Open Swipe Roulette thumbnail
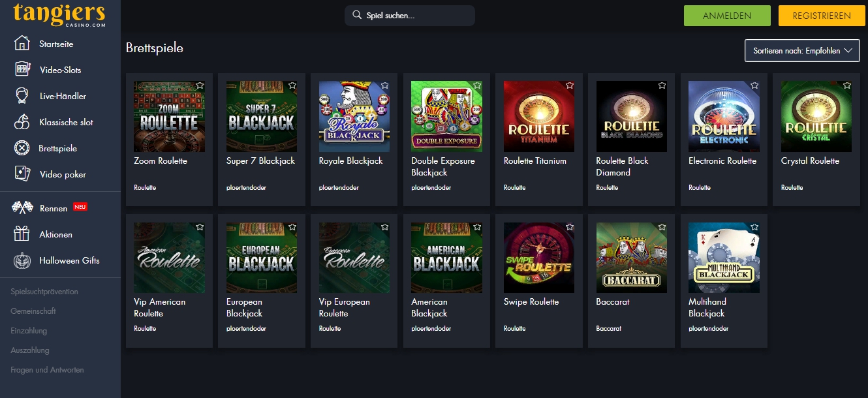The image size is (868, 398). pyautogui.click(x=539, y=258)
